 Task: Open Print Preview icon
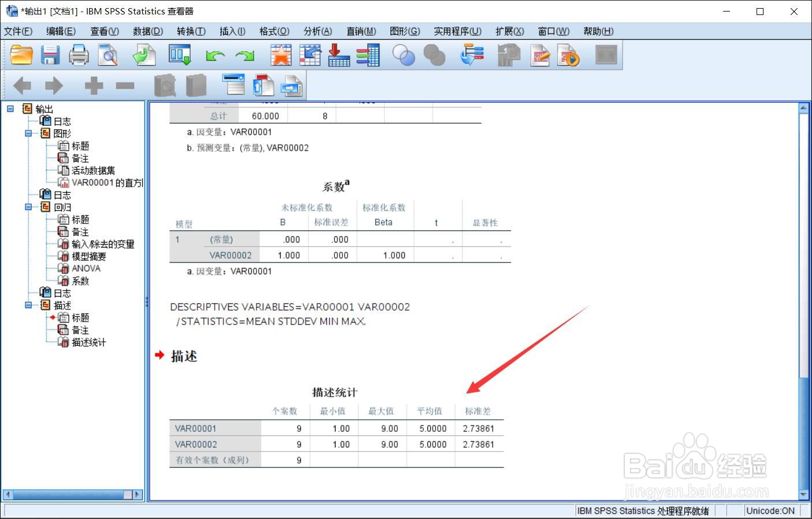[x=108, y=55]
